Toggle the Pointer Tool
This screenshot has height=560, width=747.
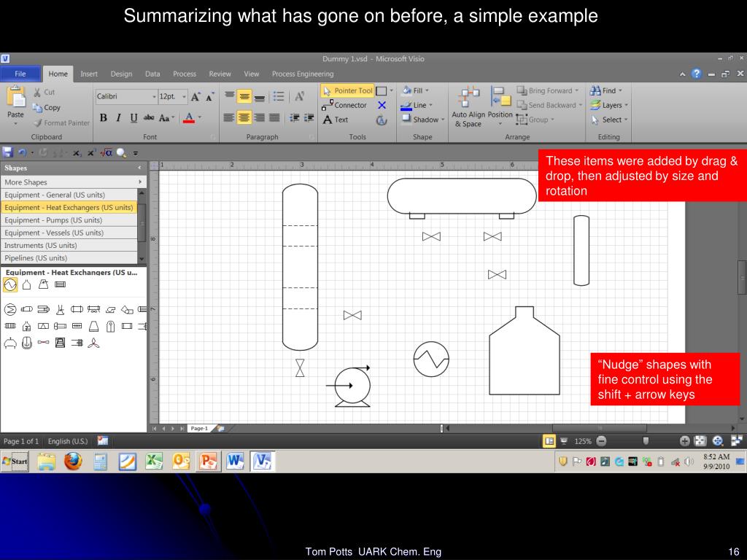pos(347,90)
